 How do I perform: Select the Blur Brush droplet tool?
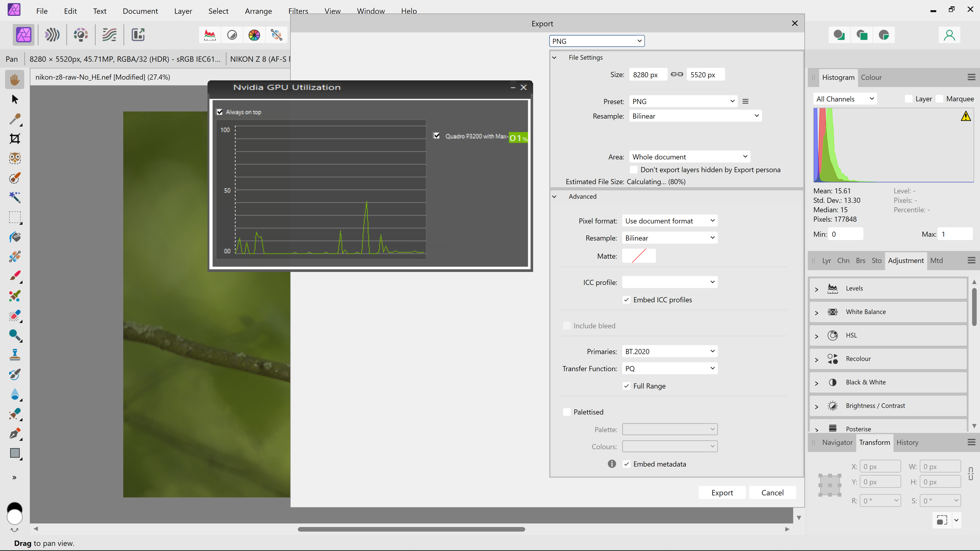pos(15,394)
